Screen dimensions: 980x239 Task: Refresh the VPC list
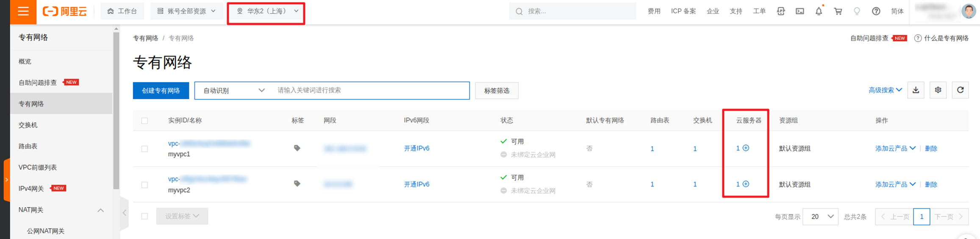(x=960, y=90)
